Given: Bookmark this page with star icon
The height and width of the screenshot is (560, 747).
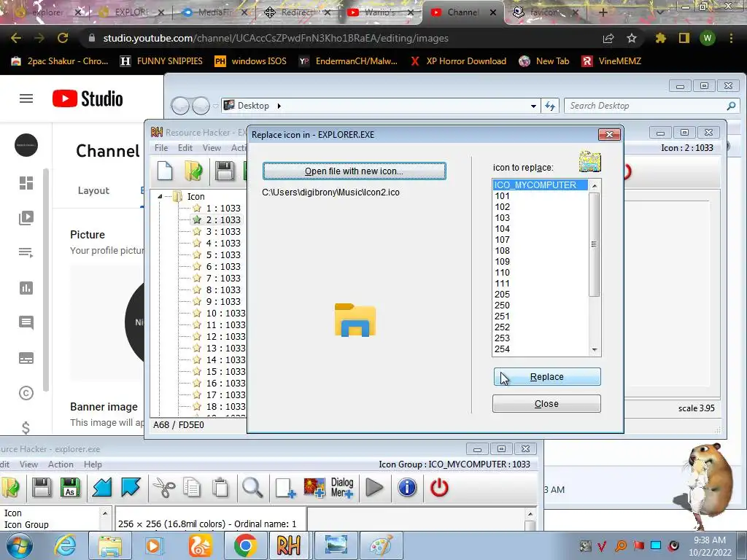Looking at the screenshot, I should pos(632,38).
